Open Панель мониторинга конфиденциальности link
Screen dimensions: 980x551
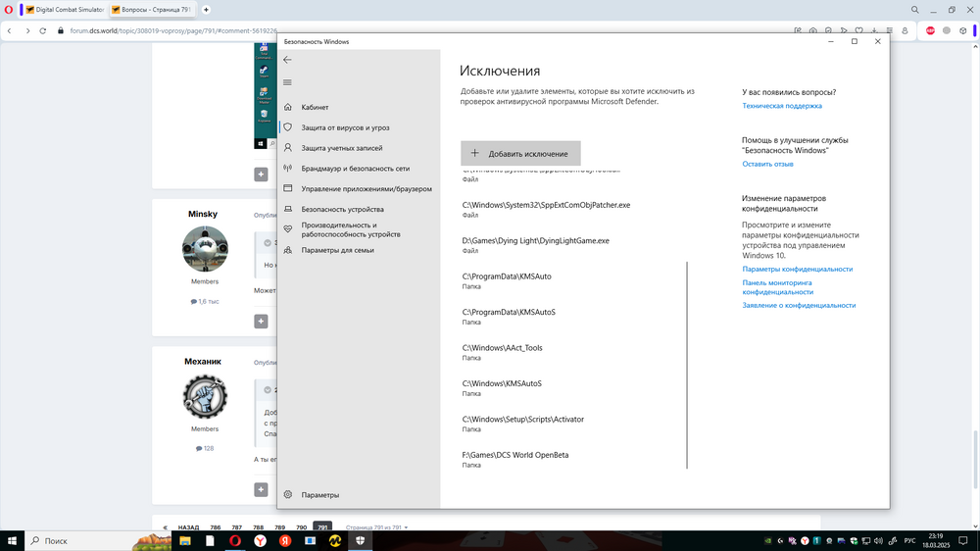(x=777, y=287)
